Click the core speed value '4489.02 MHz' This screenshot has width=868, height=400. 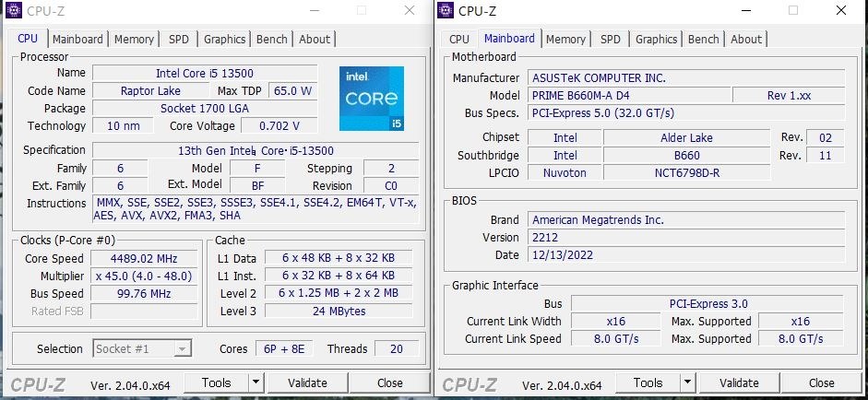click(x=144, y=258)
